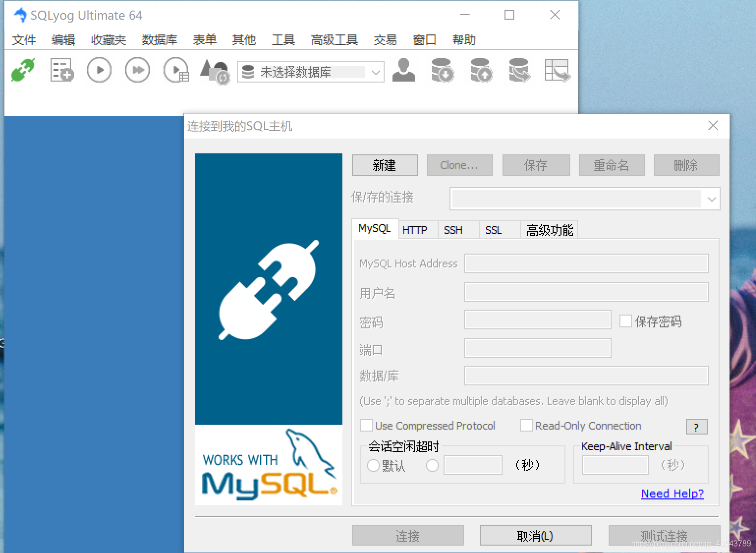This screenshot has height=553, width=756.
Task: Click the 端口 port field
Action: [x=538, y=348]
